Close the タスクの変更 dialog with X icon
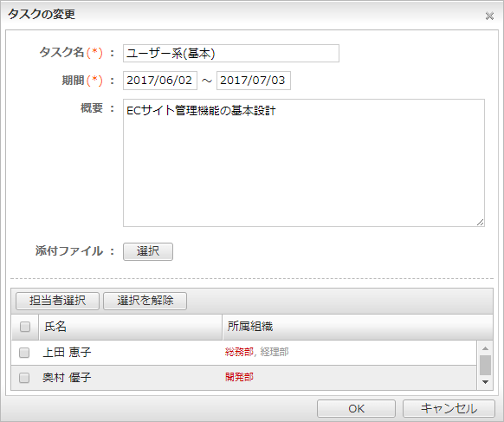This screenshot has width=504, height=422. 489,16
